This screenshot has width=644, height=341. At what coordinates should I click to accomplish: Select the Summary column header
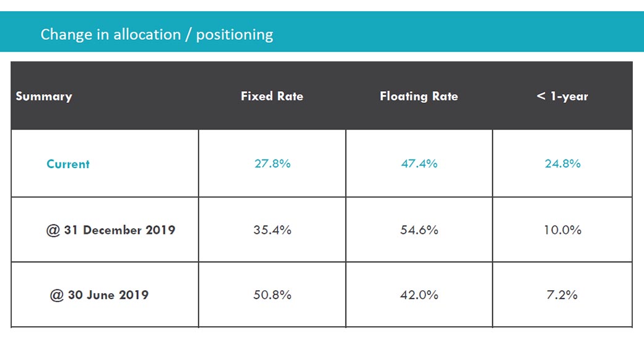coord(44,96)
